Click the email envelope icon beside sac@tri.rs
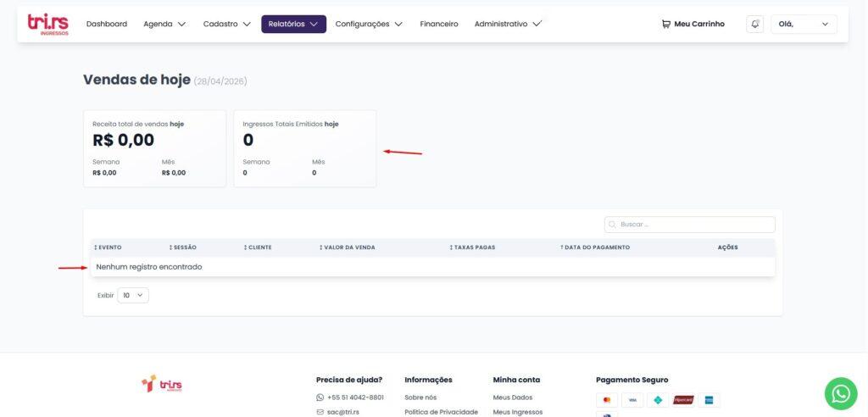This screenshot has height=417, width=868. tap(320, 412)
